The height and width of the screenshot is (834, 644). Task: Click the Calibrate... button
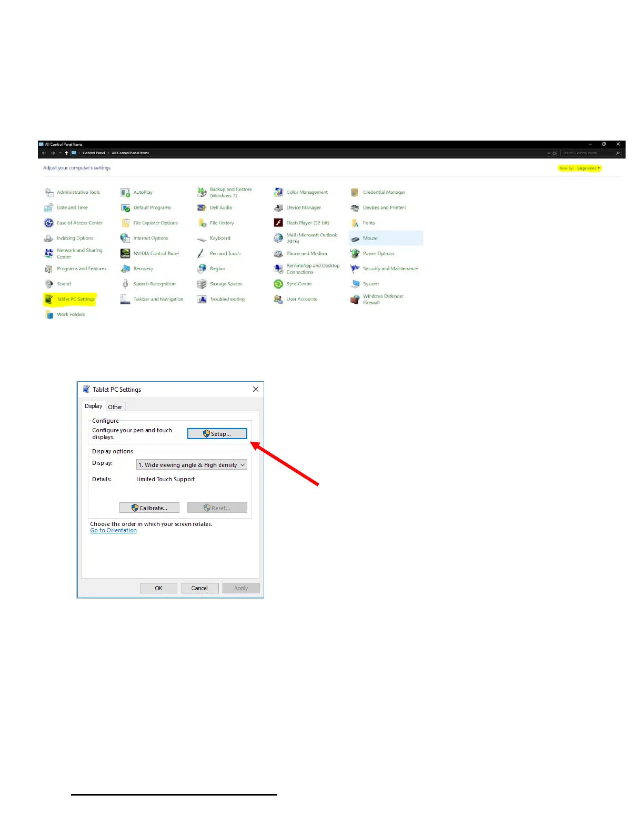(149, 508)
